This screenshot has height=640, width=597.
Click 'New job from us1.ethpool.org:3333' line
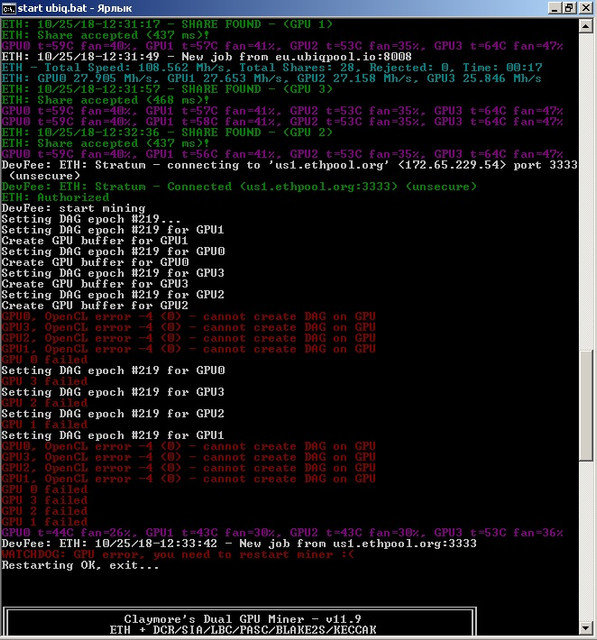point(239,544)
